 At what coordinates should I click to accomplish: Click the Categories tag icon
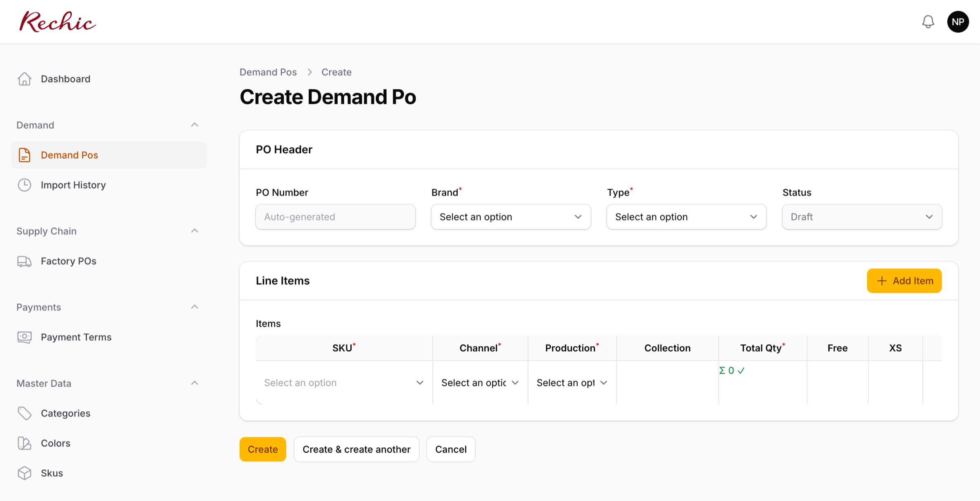[x=24, y=413]
